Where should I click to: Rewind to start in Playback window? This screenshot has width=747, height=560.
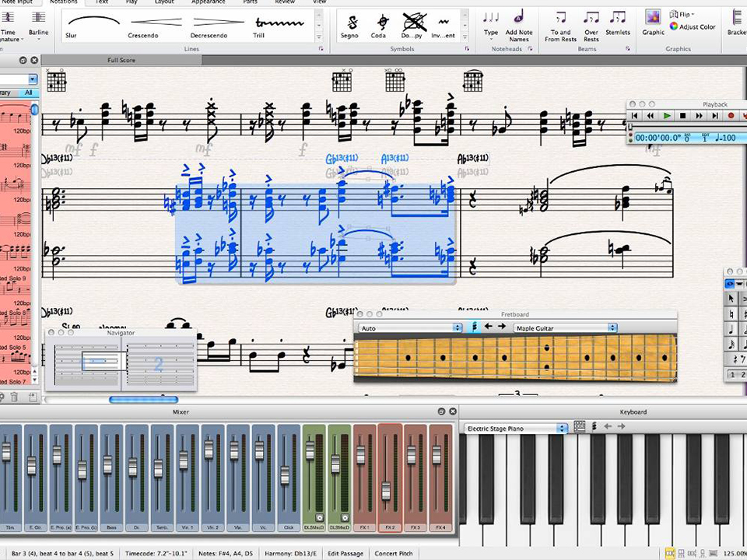click(x=634, y=115)
